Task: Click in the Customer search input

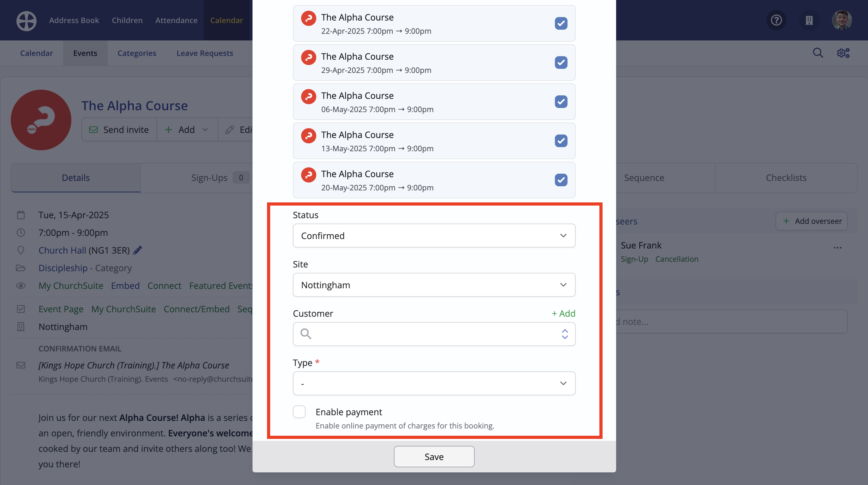Action: tap(434, 334)
